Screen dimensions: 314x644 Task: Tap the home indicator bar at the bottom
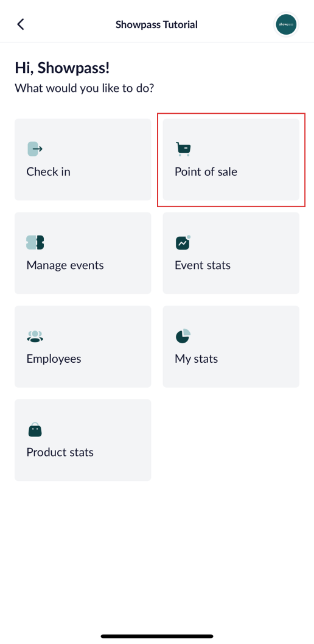tap(157, 636)
